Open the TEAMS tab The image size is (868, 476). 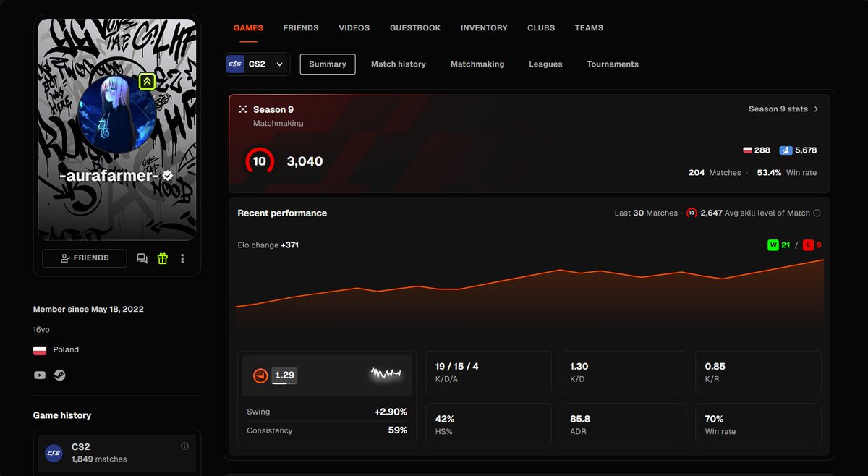coord(589,27)
